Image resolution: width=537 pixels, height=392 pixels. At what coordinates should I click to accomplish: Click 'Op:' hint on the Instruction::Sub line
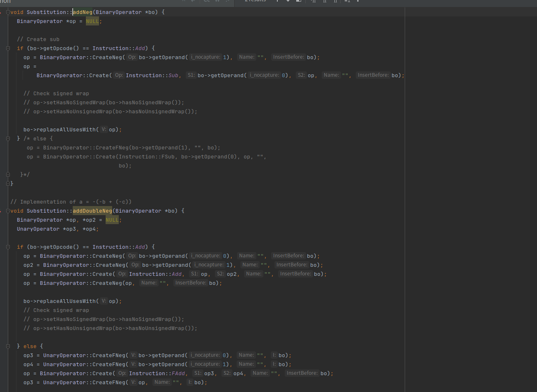pos(119,76)
